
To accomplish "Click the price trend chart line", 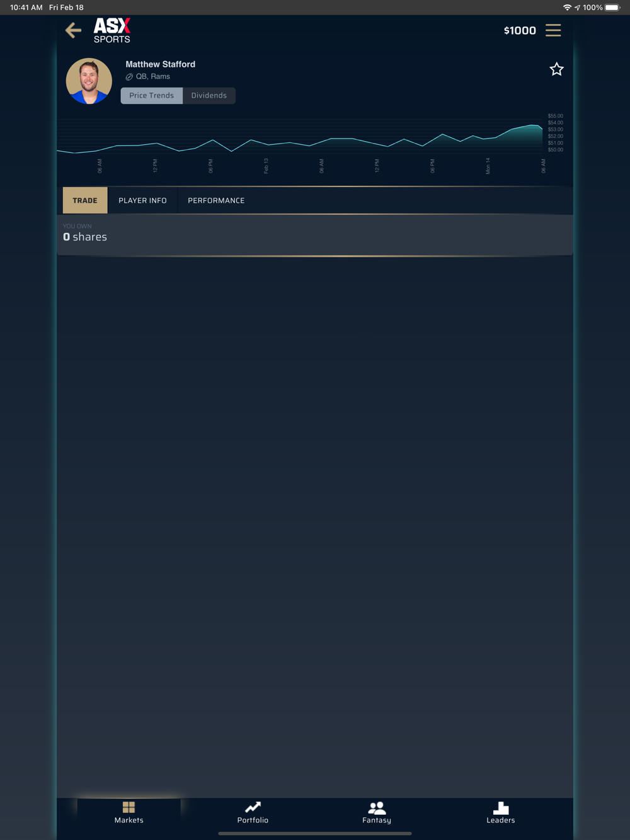I will (300, 140).
